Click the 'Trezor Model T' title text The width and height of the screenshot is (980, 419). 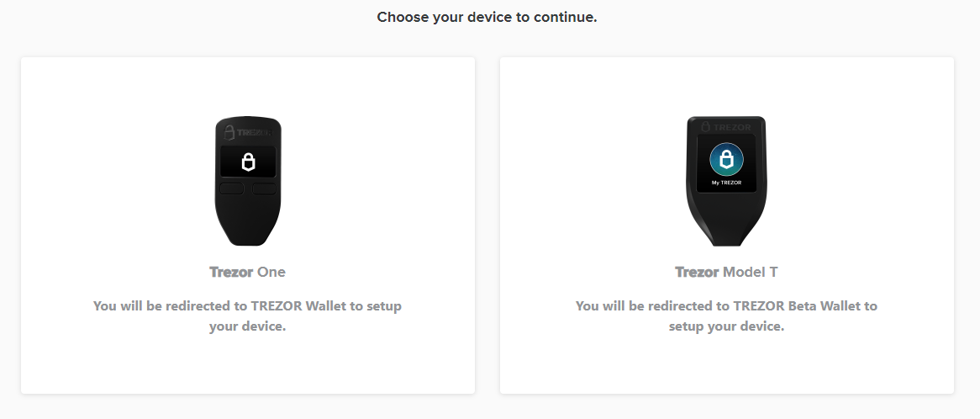(726, 272)
